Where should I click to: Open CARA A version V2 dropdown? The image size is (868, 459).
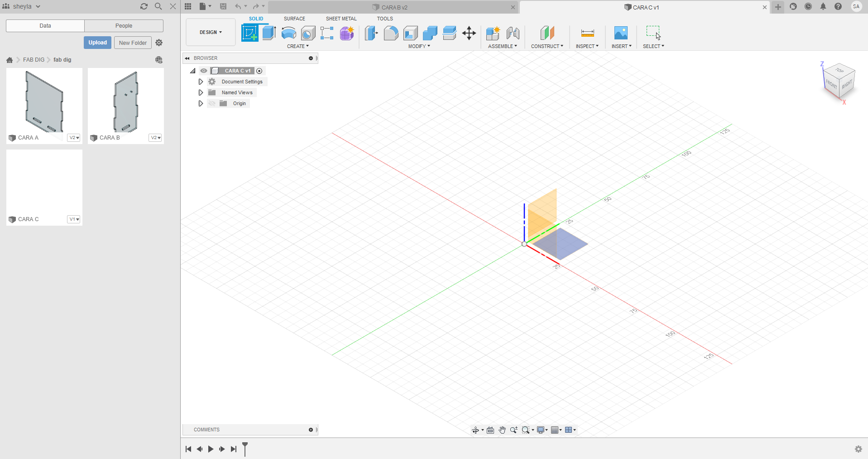(x=74, y=138)
